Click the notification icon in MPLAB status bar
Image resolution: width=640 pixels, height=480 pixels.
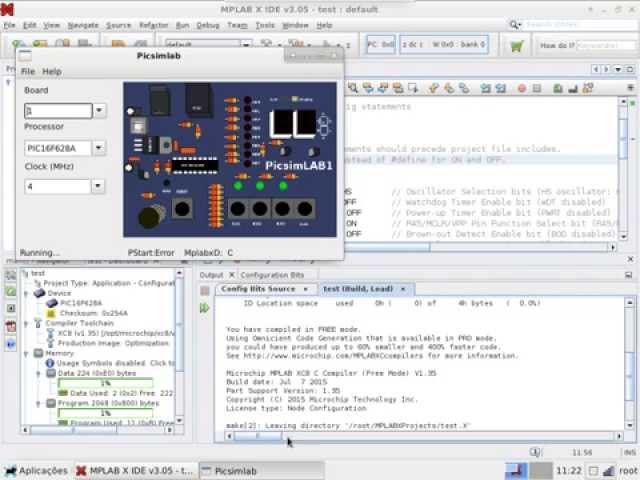[535, 452]
